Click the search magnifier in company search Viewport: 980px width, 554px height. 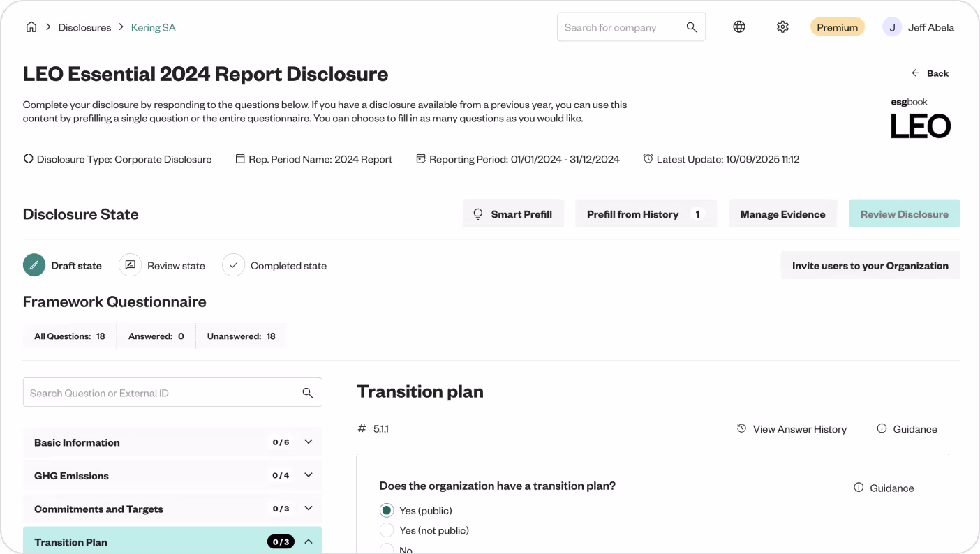(692, 27)
